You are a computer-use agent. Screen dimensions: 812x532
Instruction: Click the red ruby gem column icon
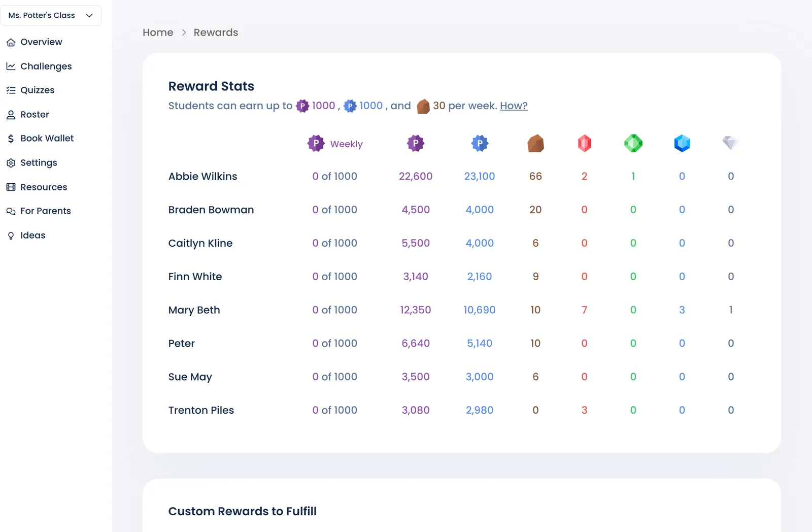pyautogui.click(x=584, y=144)
